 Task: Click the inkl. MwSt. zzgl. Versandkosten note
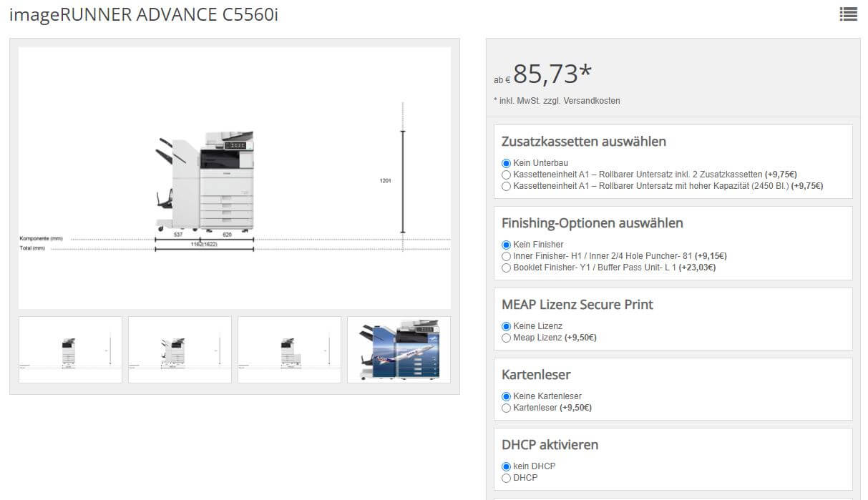(557, 101)
